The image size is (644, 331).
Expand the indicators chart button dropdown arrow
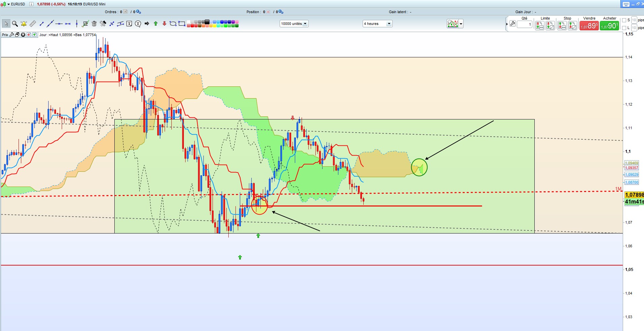461,24
